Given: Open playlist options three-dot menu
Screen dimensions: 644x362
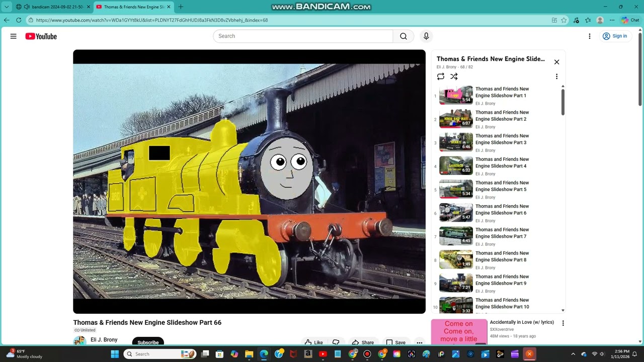Looking at the screenshot, I should (556, 76).
